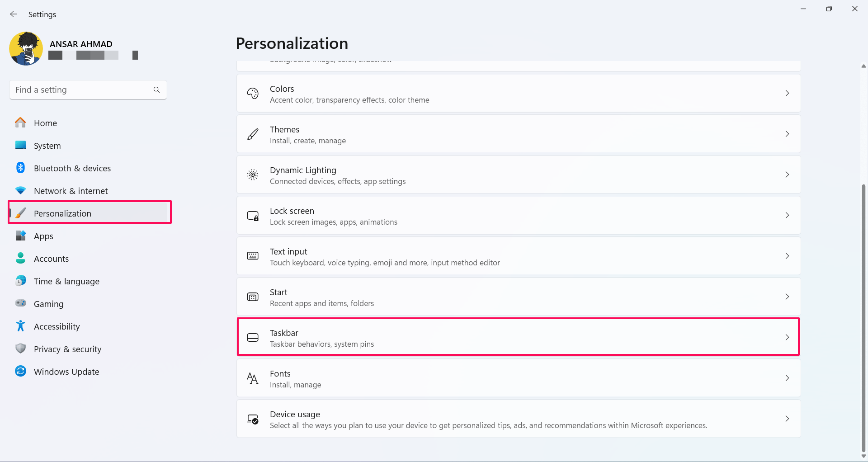Select the Accessibility label in sidebar
868x462 pixels.
tap(57, 326)
